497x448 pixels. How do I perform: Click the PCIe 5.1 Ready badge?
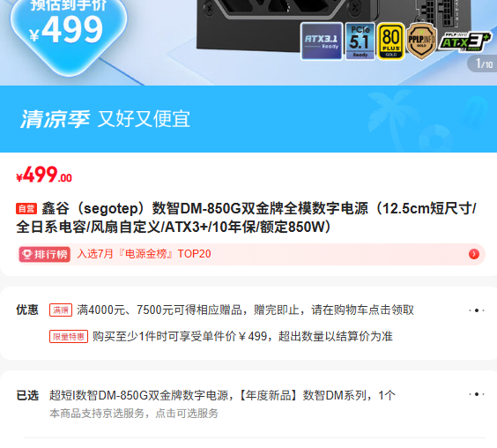(360, 41)
